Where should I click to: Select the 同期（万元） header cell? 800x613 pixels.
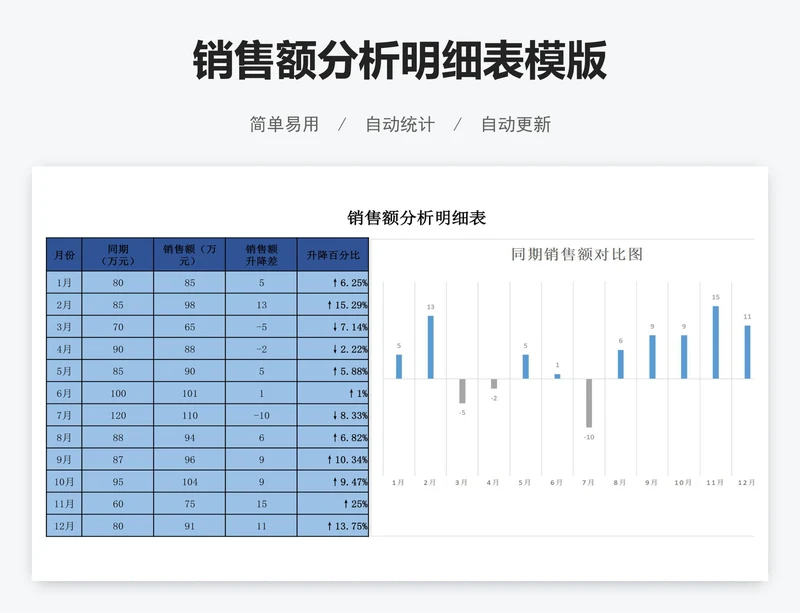(117, 255)
